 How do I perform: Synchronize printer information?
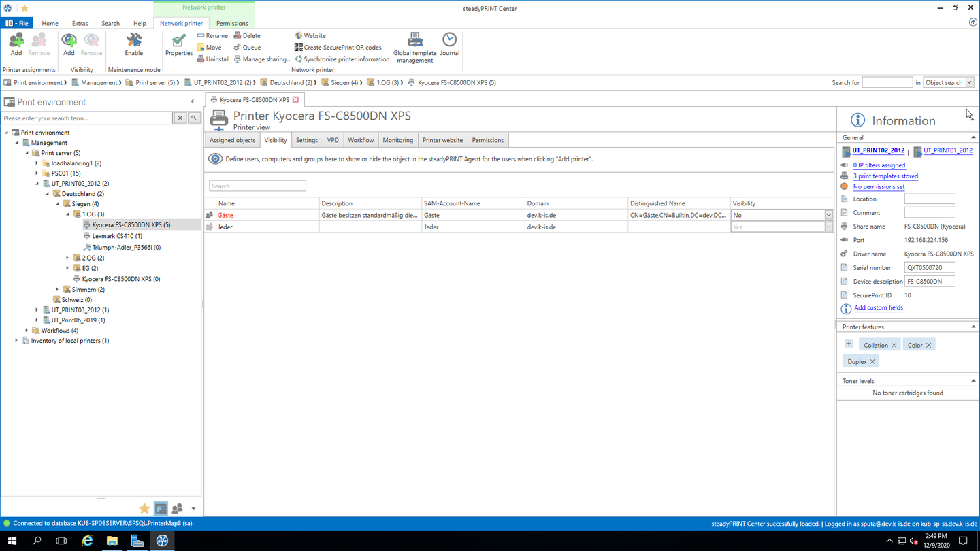(x=342, y=59)
